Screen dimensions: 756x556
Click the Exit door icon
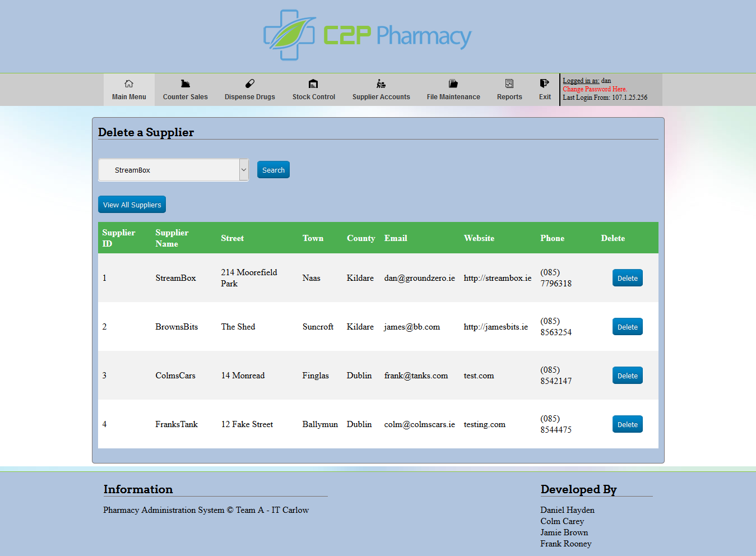544,84
